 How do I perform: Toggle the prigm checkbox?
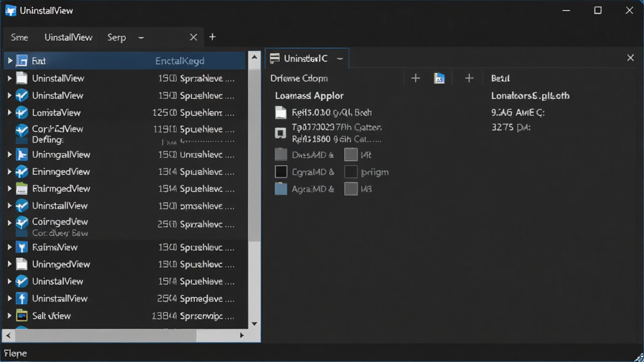[x=351, y=172]
